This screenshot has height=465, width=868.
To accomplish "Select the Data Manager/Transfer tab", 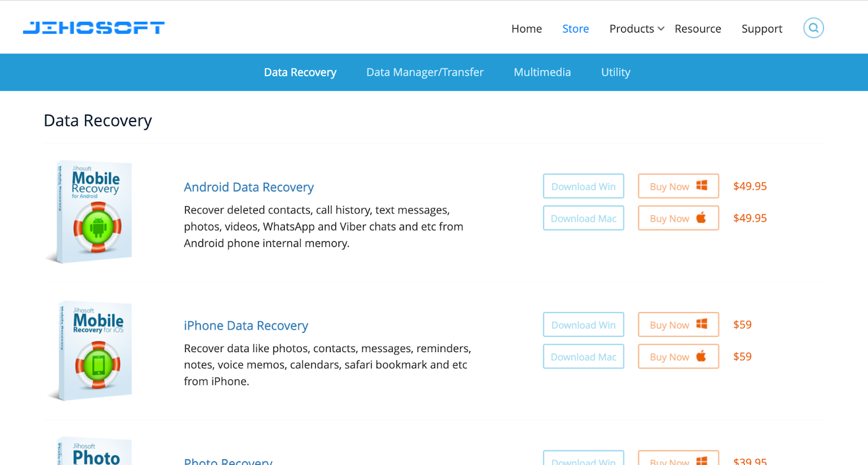I will tap(425, 72).
